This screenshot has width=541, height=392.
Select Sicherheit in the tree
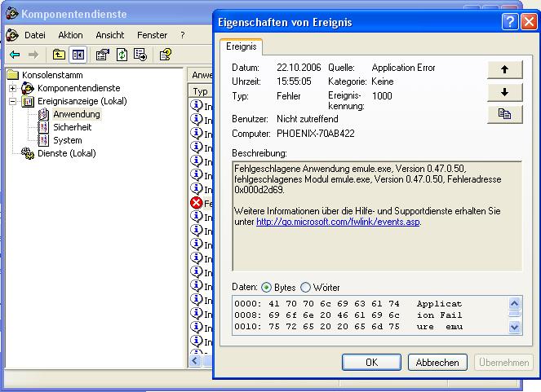(x=72, y=127)
